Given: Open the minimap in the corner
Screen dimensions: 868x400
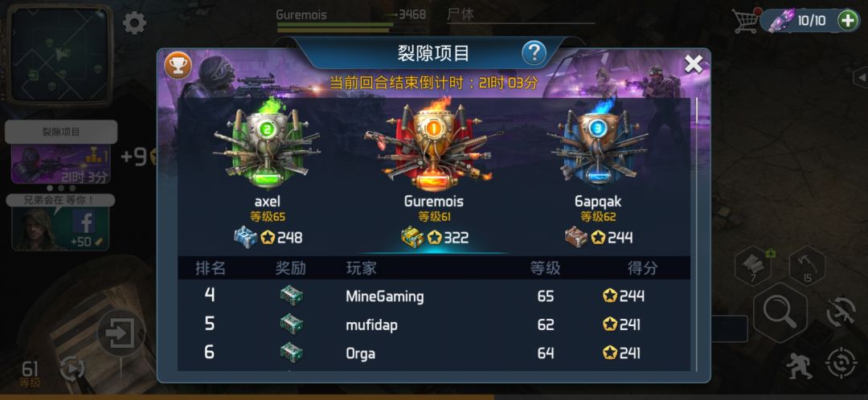Looking at the screenshot, I should 60,54.
